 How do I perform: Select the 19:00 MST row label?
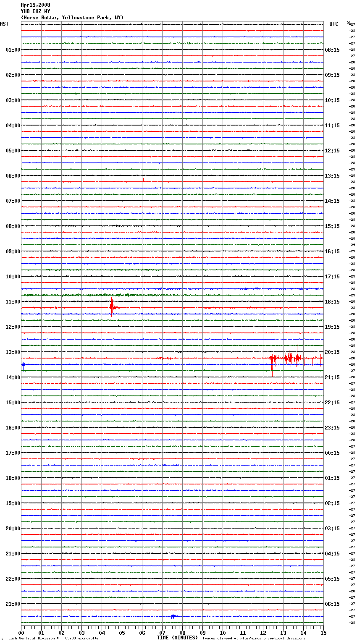[13, 503]
